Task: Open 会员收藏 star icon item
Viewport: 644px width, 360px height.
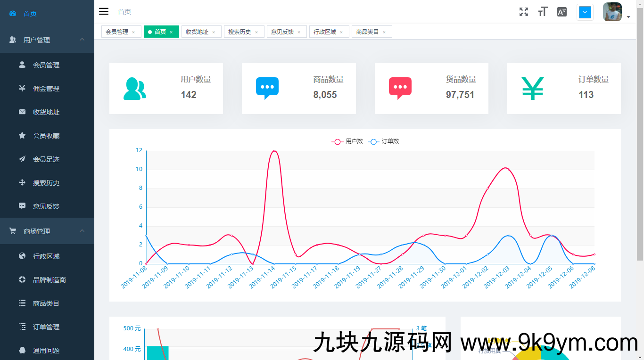Action: (x=46, y=136)
